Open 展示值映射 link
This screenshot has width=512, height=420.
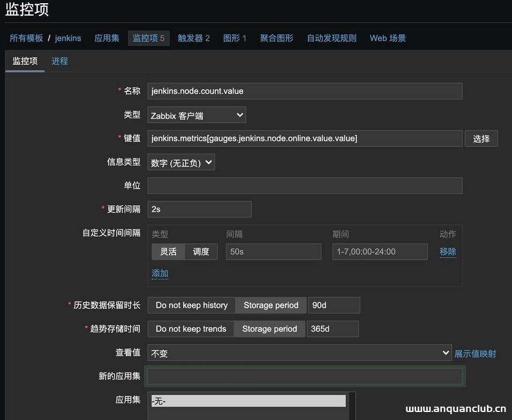tap(475, 353)
